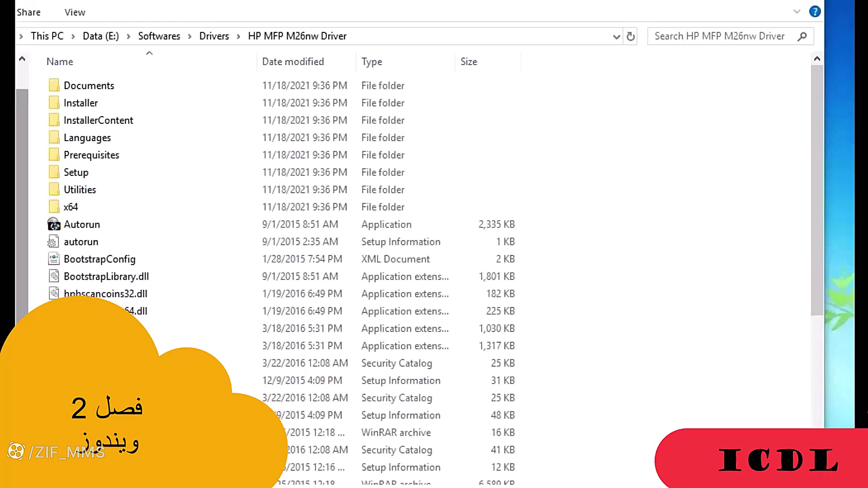Click the search magnifier icon

tap(802, 36)
